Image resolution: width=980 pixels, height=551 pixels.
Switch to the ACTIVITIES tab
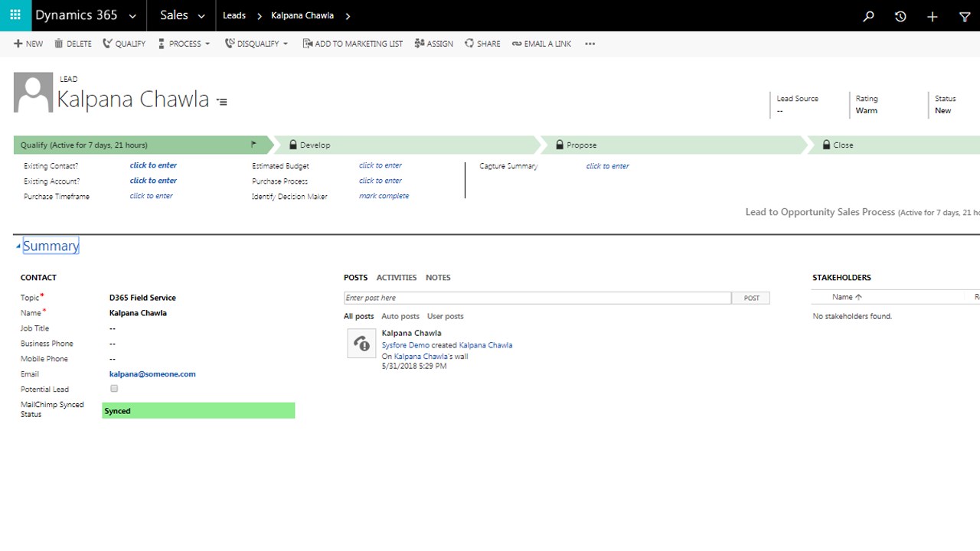click(397, 278)
